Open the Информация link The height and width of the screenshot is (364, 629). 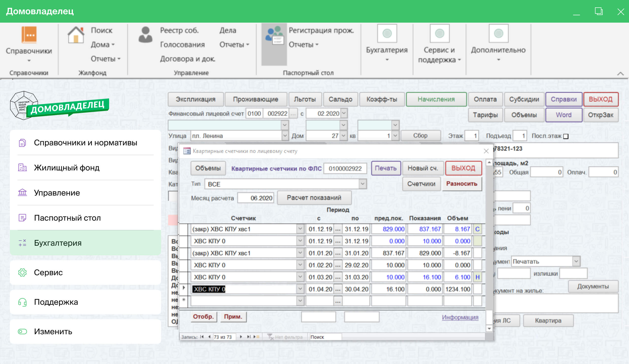click(x=460, y=317)
